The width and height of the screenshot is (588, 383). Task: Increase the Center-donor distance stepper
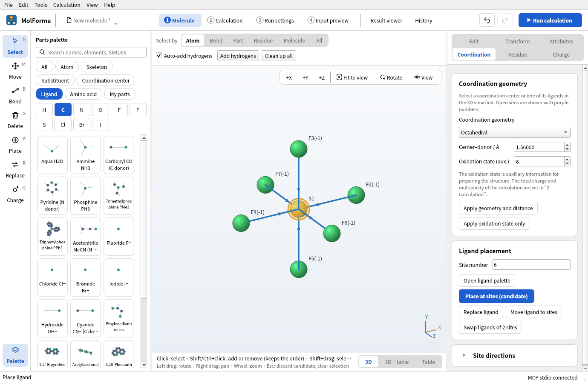click(567, 145)
